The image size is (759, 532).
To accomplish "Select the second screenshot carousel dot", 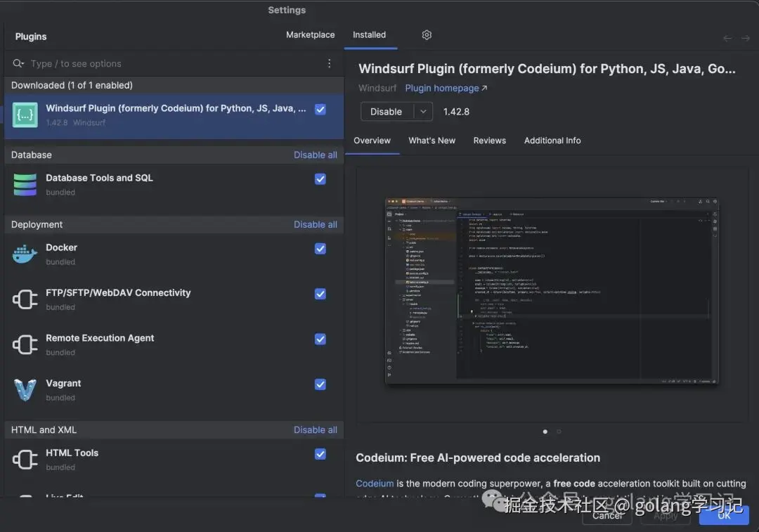I will pyautogui.click(x=559, y=432).
